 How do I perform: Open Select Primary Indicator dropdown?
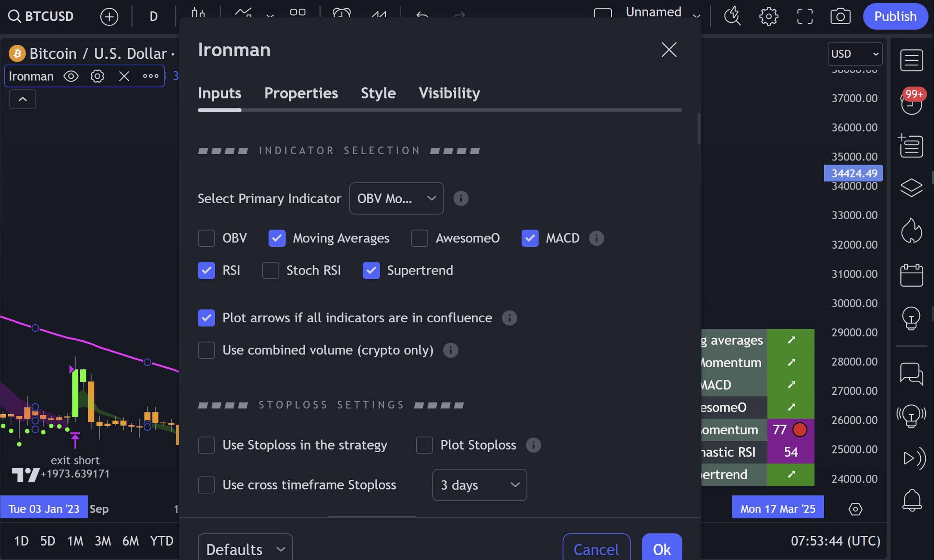[396, 199]
